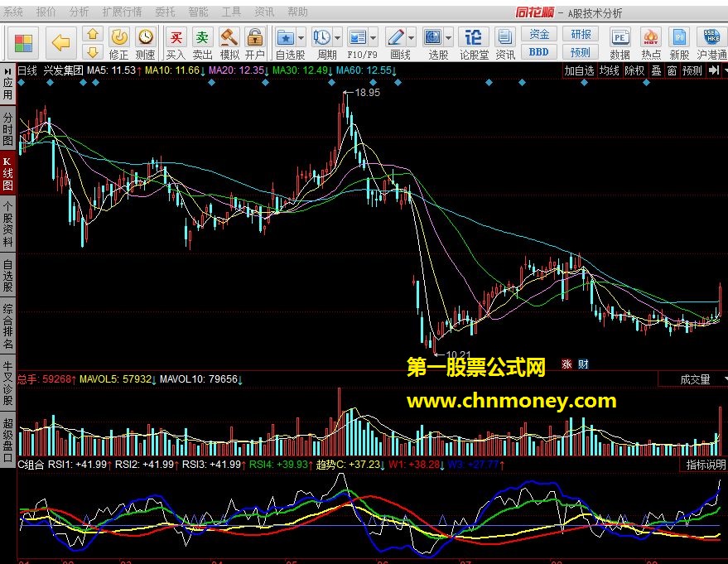The width and height of the screenshot is (728, 564).
Task: Click the 研报 research report button
Action: (581, 34)
